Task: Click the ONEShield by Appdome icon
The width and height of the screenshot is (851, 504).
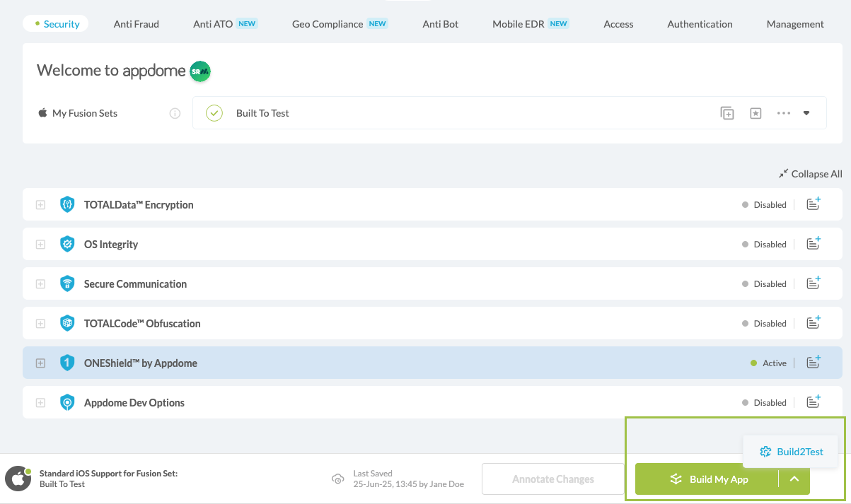Action: tap(67, 363)
